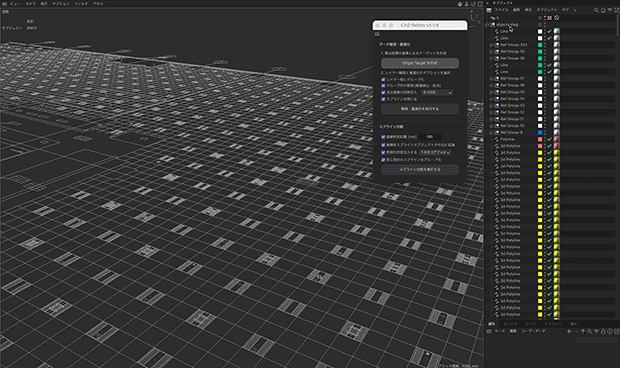This screenshot has height=368, width=620.
Task: Open the viewport オプション menu
Action: [60, 4]
